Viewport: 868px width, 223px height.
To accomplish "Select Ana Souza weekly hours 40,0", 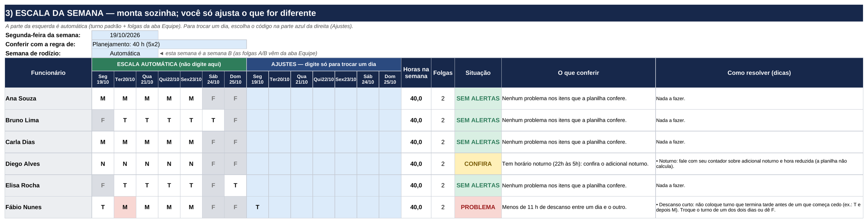I will click(x=416, y=99).
